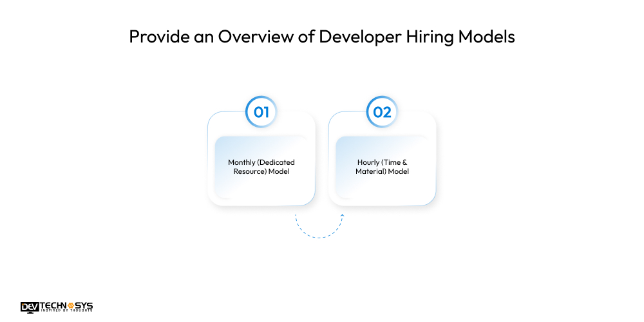
Task: Click the Dev Technosys logo
Action: [57, 307]
